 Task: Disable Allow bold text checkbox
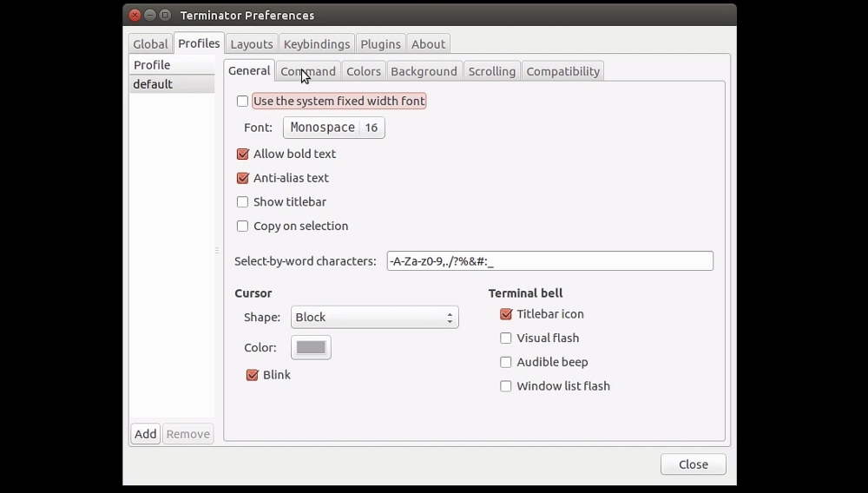pyautogui.click(x=242, y=154)
